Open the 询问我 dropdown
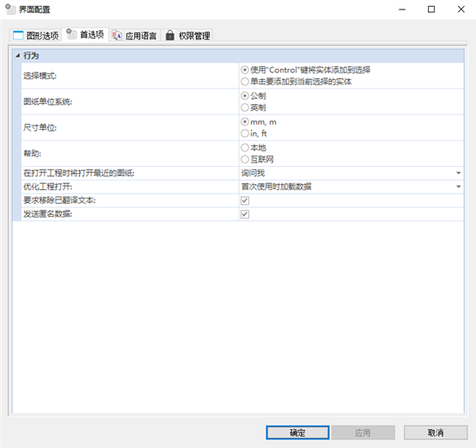This screenshot has height=448, width=476. point(351,173)
